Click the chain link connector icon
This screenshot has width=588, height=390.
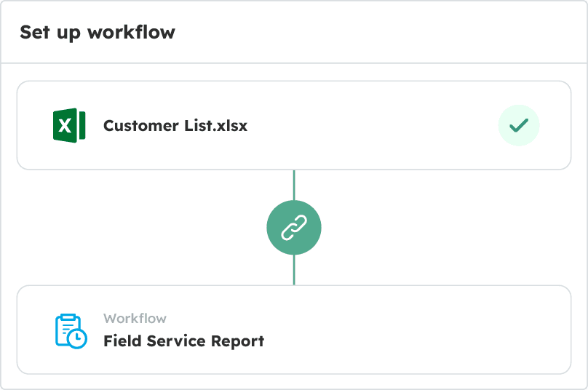click(x=294, y=228)
